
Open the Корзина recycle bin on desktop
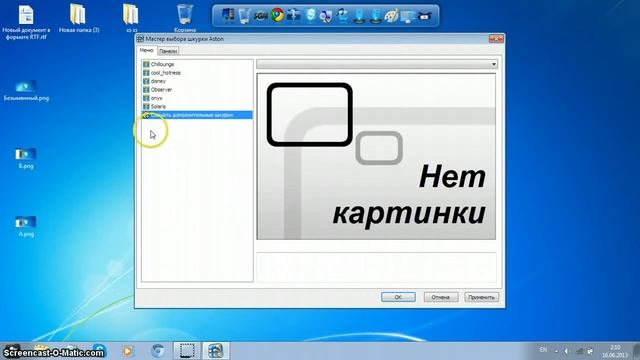(185, 18)
